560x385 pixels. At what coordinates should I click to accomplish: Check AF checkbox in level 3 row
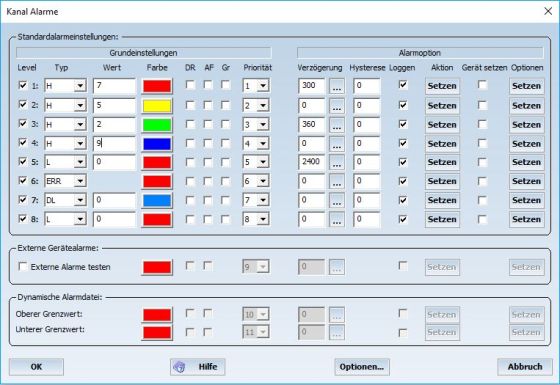(208, 124)
